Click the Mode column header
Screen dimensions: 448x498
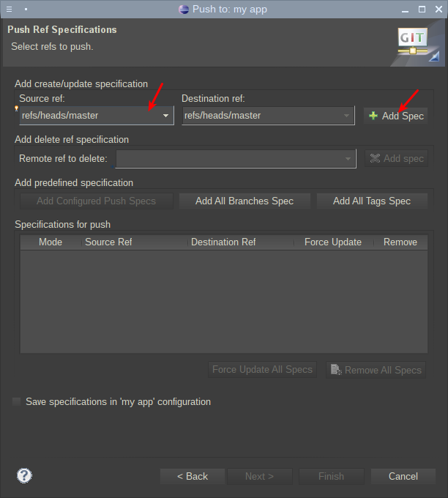click(x=51, y=242)
